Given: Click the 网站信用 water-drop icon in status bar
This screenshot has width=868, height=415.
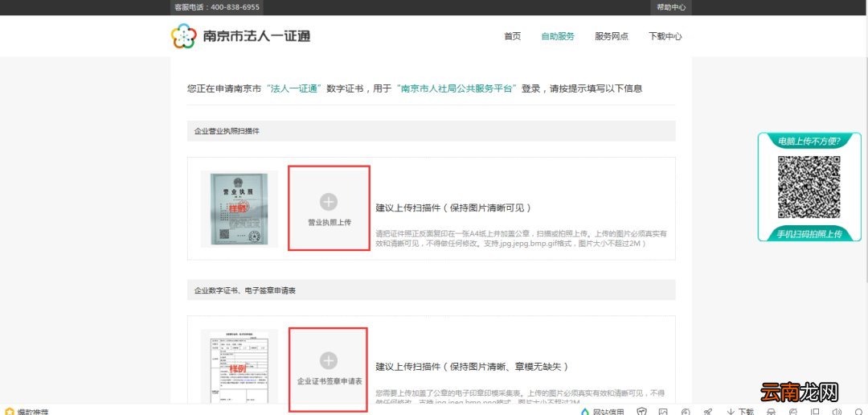Looking at the screenshot, I should [585, 412].
